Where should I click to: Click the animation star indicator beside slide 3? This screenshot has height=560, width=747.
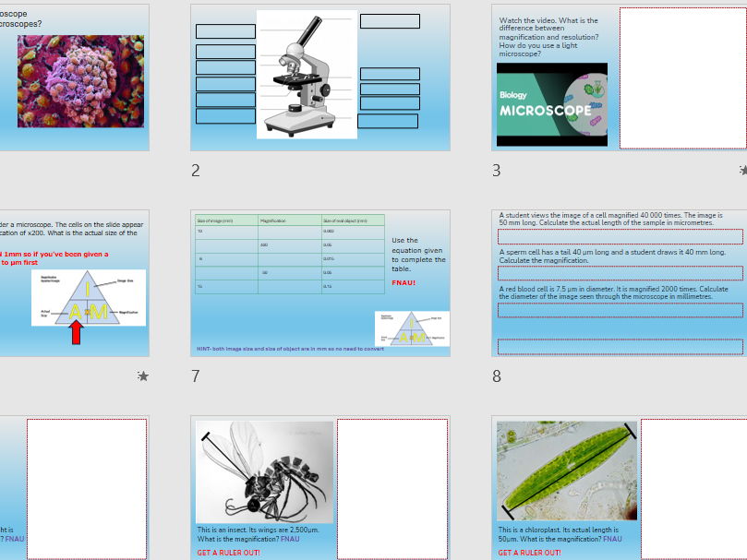[744, 170]
